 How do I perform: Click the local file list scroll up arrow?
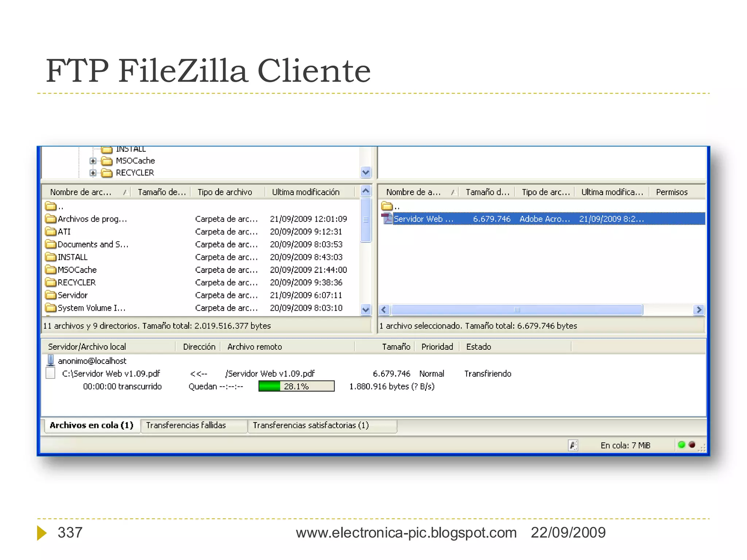click(365, 191)
